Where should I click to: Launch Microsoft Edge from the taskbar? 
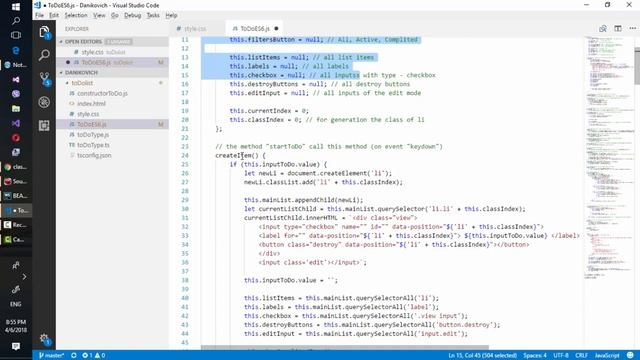16,50
